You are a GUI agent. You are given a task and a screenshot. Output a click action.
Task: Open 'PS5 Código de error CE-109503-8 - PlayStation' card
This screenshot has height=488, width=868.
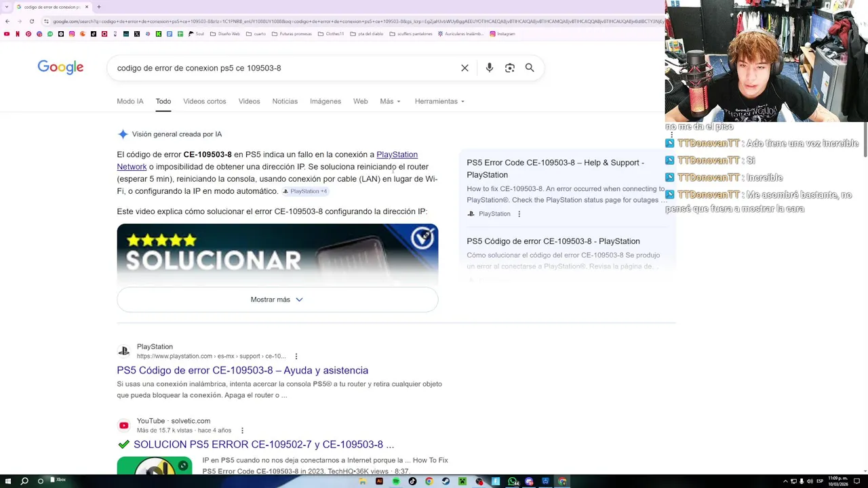(x=553, y=241)
